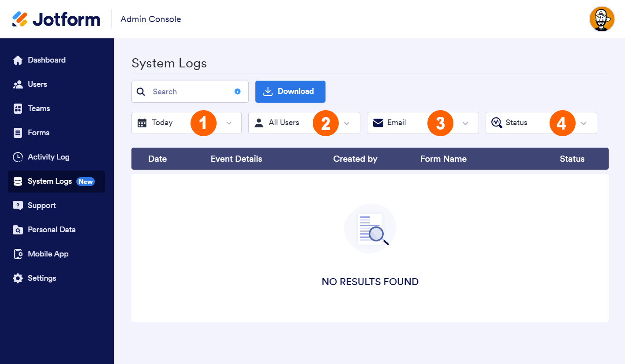Click the chevron on Today dropdown
Image resolution: width=625 pixels, height=364 pixels.
[x=229, y=123]
